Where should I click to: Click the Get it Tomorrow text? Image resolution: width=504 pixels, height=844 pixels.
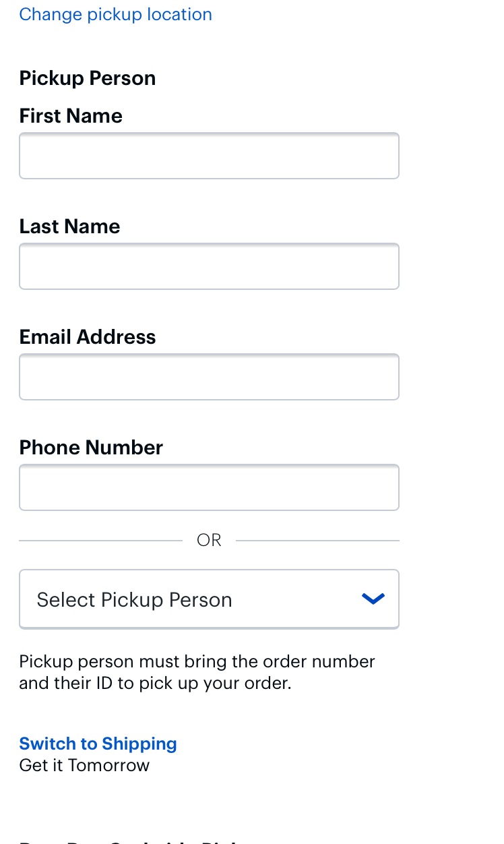(84, 765)
